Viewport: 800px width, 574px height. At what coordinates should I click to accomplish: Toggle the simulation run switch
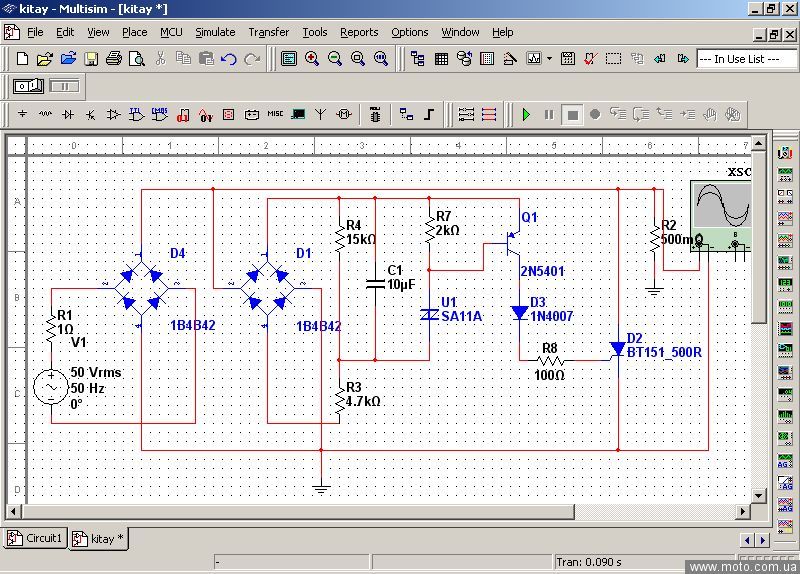tap(27, 86)
